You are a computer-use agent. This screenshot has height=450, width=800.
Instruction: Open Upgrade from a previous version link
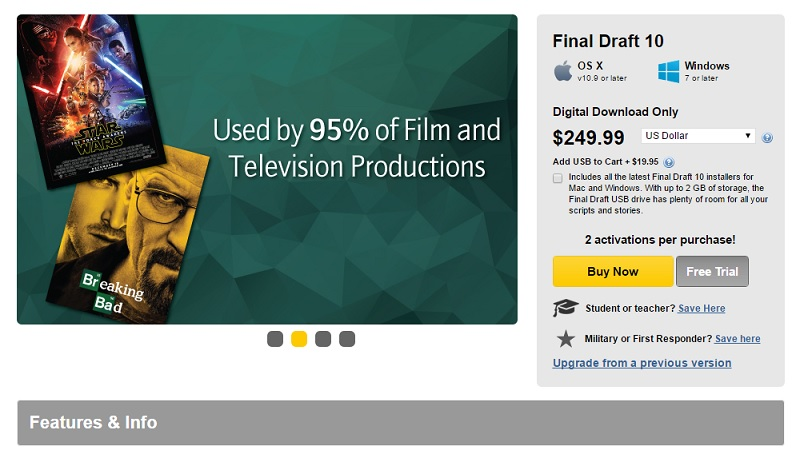[x=642, y=363]
